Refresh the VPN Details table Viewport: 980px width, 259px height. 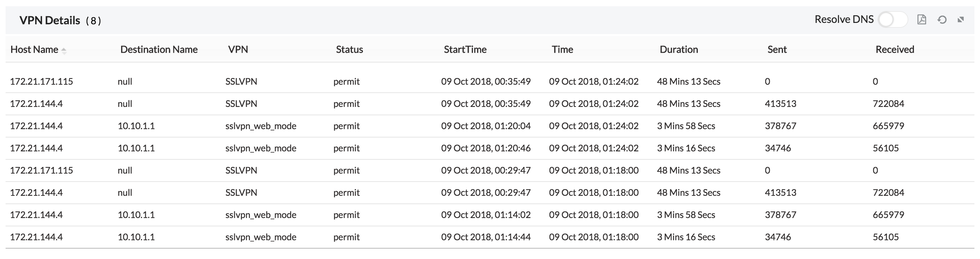pyautogui.click(x=942, y=19)
